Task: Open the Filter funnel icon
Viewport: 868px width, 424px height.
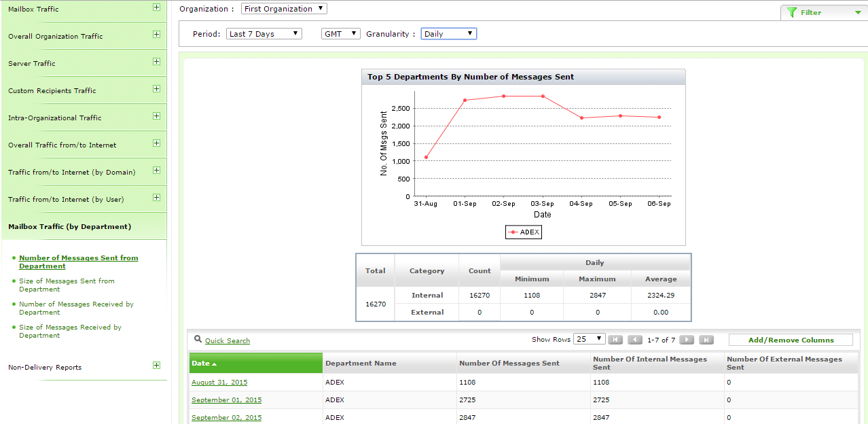Action: [x=792, y=12]
